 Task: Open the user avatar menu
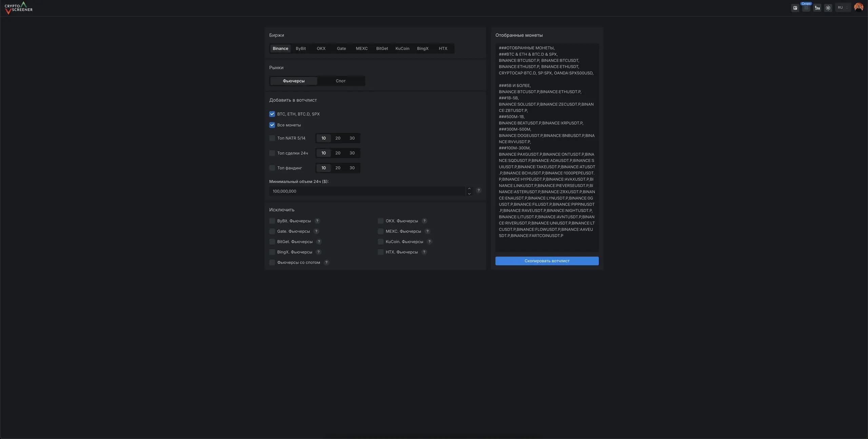pos(859,7)
